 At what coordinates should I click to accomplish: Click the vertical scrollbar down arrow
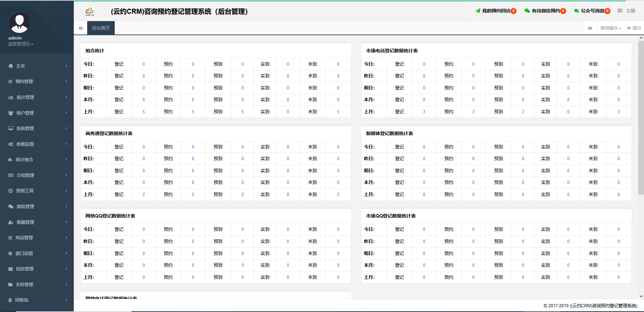click(x=641, y=296)
